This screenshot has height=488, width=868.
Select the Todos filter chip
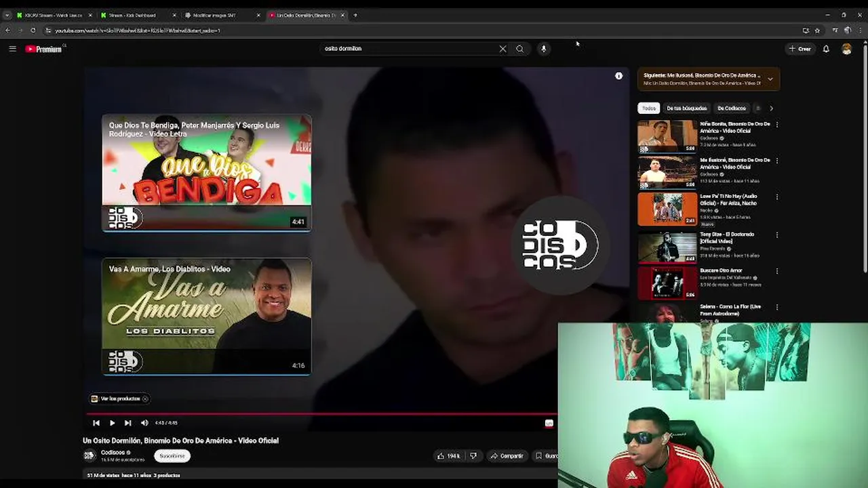click(x=649, y=108)
